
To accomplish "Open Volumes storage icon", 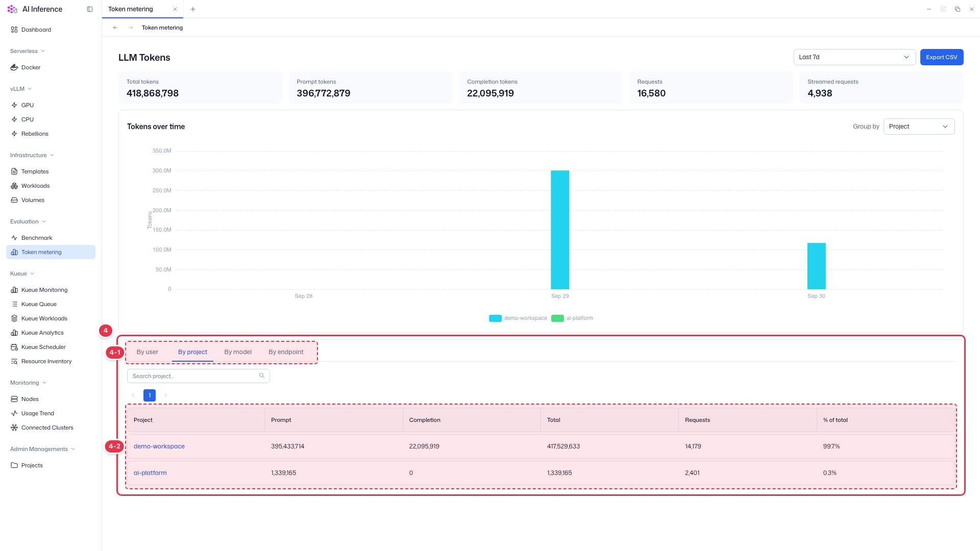I will coord(14,200).
